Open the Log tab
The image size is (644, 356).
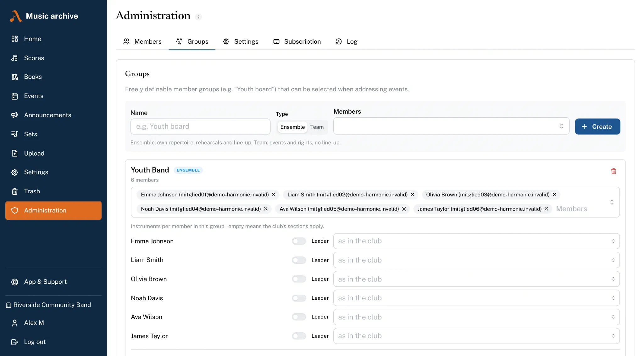(x=347, y=42)
